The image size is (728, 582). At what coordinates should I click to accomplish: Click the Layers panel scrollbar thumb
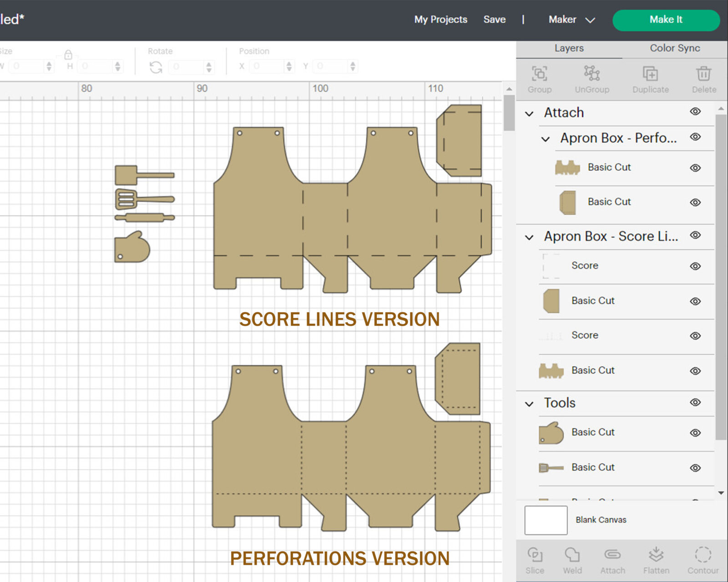tap(721, 277)
